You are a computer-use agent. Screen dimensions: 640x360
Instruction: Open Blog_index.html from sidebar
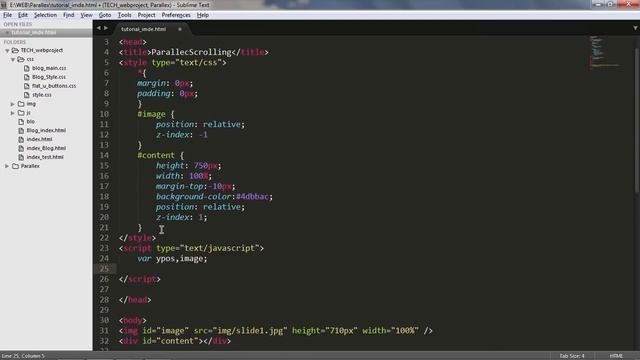46,131
